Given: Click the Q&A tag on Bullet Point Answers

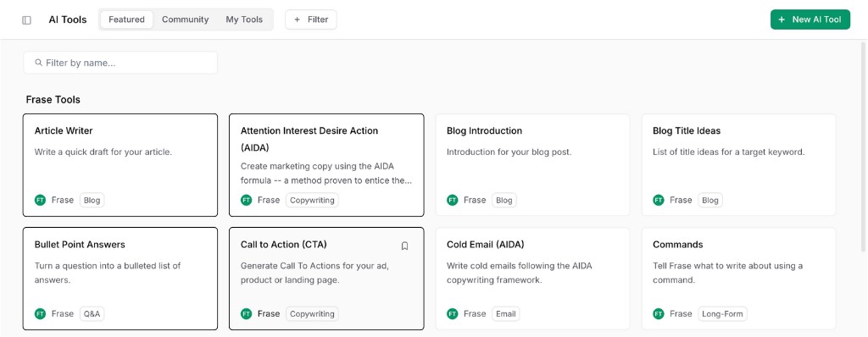Looking at the screenshot, I should [92, 314].
